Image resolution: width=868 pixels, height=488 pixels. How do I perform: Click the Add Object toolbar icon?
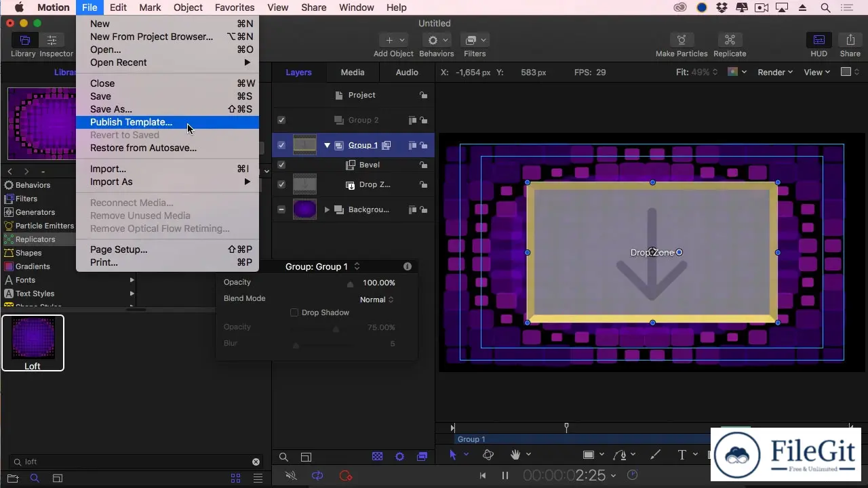tap(393, 40)
